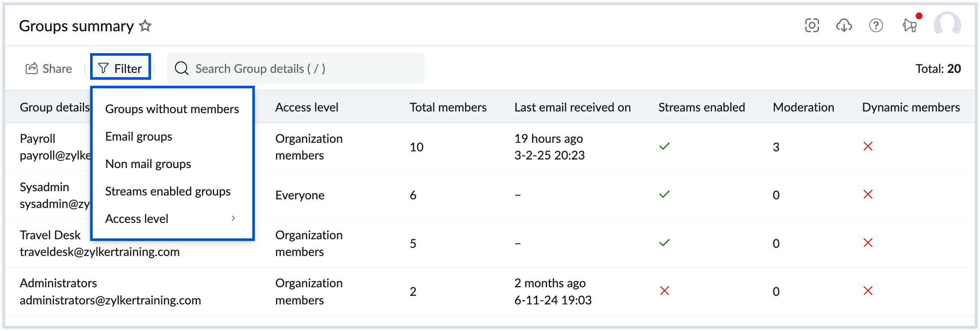The height and width of the screenshot is (331, 980).
Task: Click the Last email received on header
Action: pyautogui.click(x=572, y=107)
